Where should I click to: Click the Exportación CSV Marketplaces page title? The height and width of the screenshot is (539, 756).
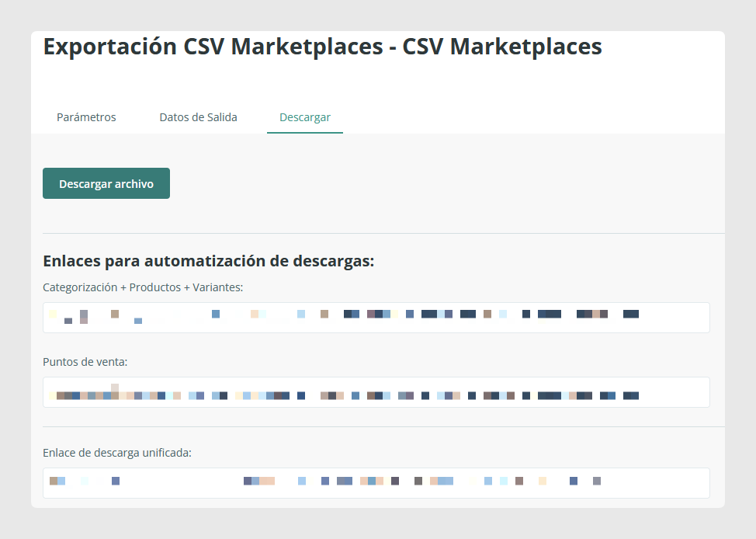click(323, 47)
